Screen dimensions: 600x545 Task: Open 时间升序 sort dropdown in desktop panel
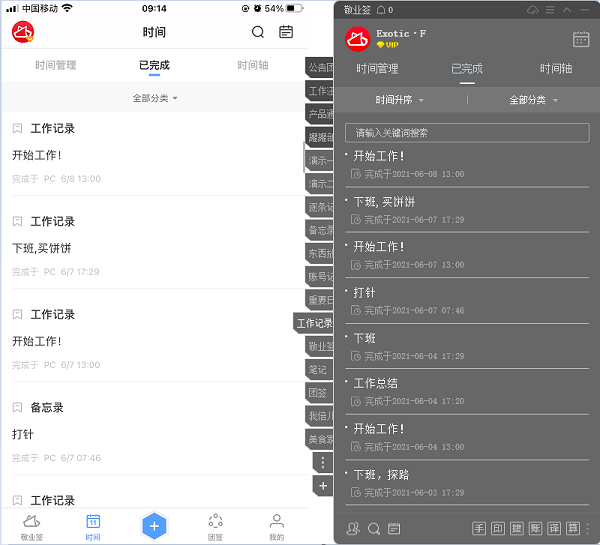[399, 100]
